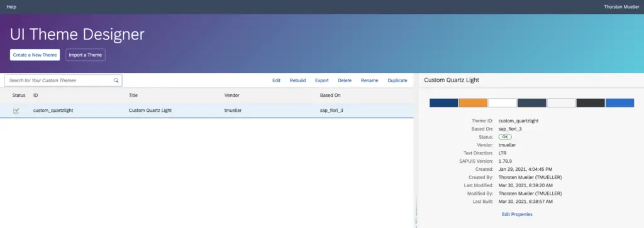Click Create a New Theme
Screen dimensions: 644x228
pos(35,55)
